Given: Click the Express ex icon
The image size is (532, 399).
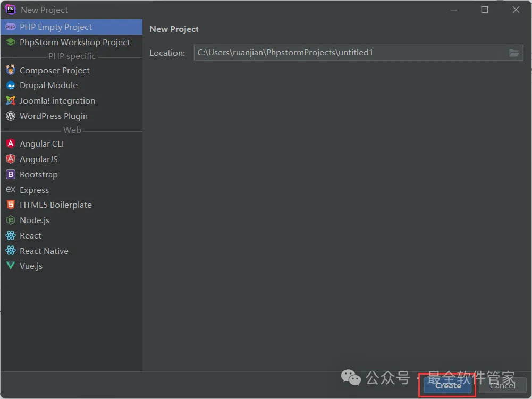Looking at the screenshot, I should click(11, 190).
